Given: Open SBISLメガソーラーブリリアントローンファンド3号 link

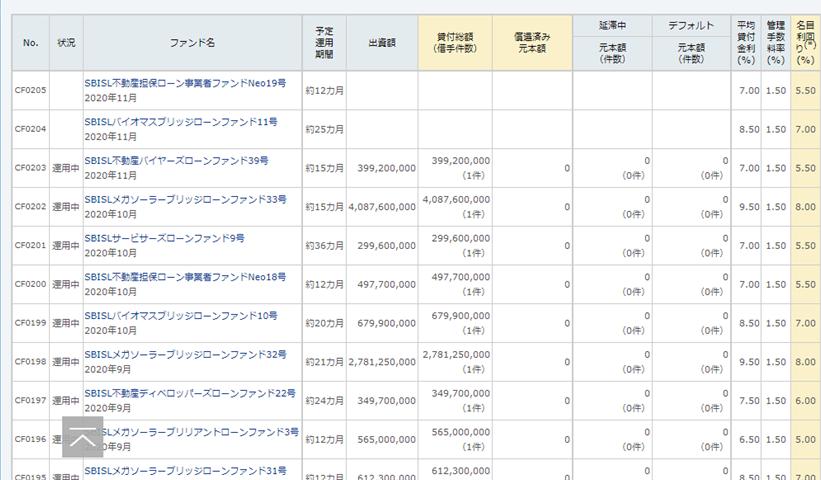Looking at the screenshot, I should click(x=192, y=432).
